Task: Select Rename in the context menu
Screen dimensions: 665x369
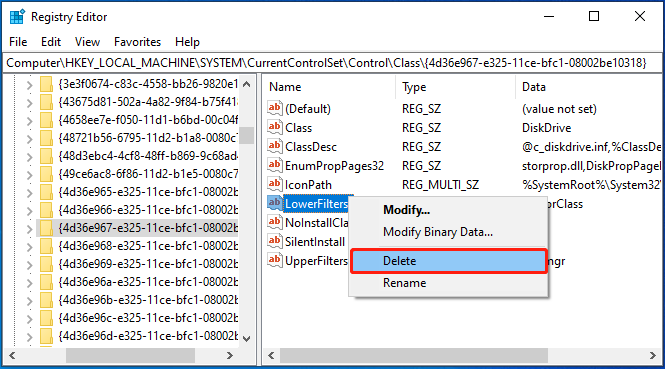Action: pyautogui.click(x=404, y=283)
